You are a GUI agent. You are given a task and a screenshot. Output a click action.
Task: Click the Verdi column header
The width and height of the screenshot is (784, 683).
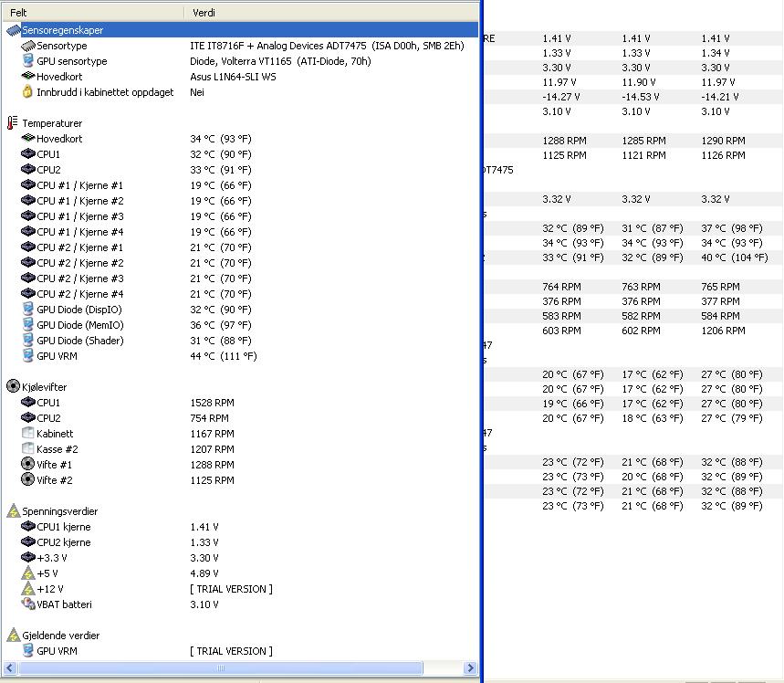(x=331, y=13)
